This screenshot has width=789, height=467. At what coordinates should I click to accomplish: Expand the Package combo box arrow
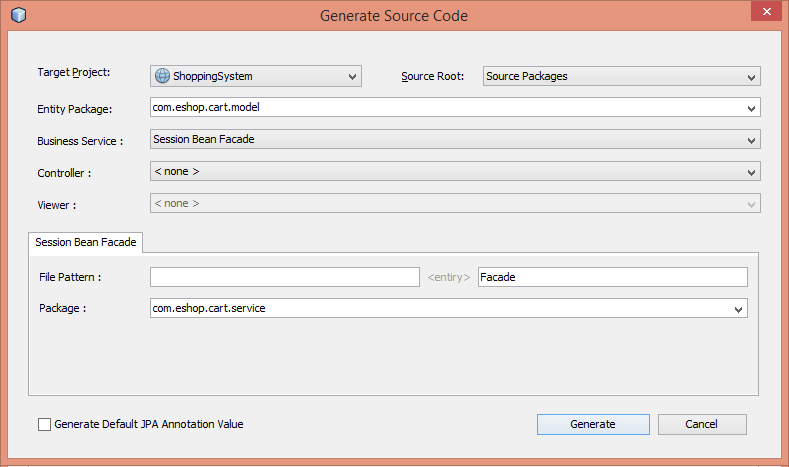[738, 309]
